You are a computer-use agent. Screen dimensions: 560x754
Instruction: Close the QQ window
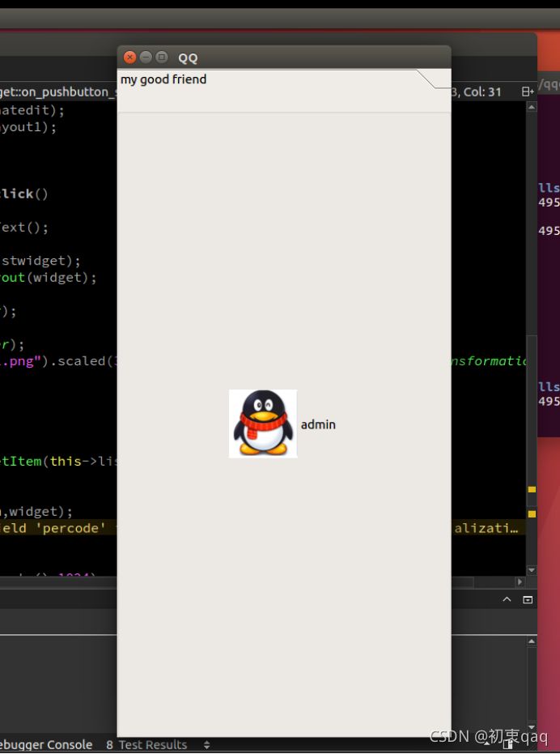[x=129, y=58]
